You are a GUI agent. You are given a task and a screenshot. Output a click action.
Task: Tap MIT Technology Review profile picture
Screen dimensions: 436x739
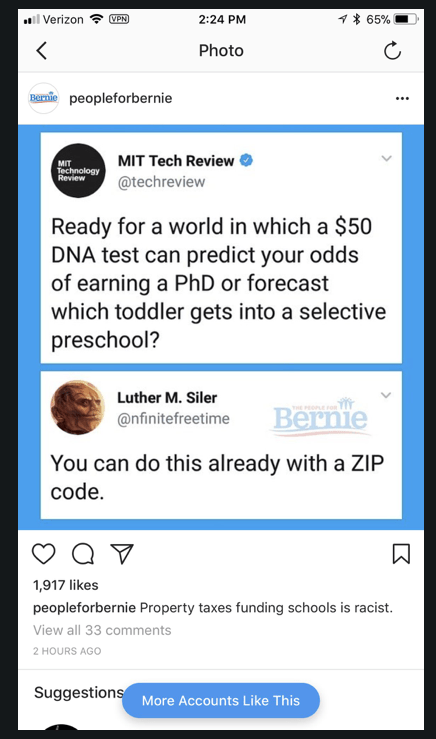coord(78,171)
